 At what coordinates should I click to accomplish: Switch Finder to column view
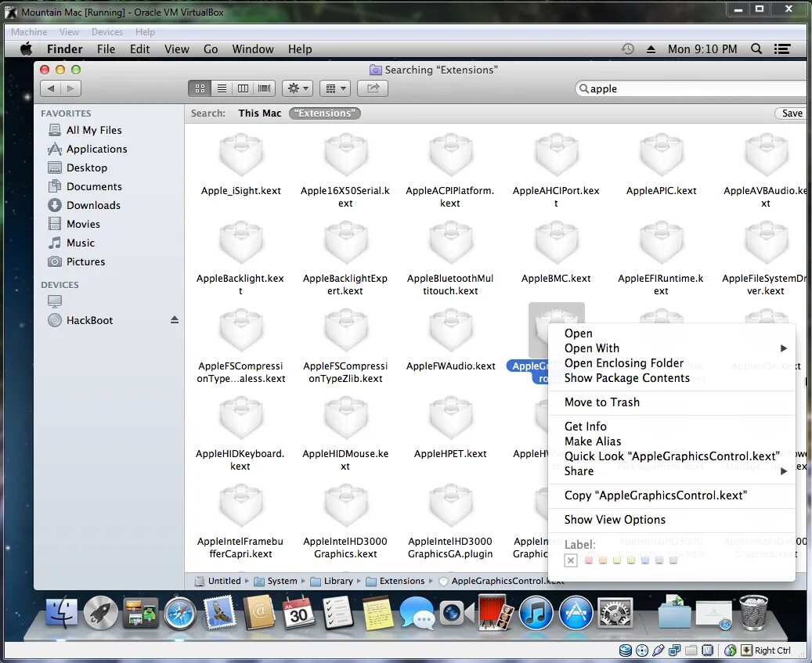[x=243, y=88]
